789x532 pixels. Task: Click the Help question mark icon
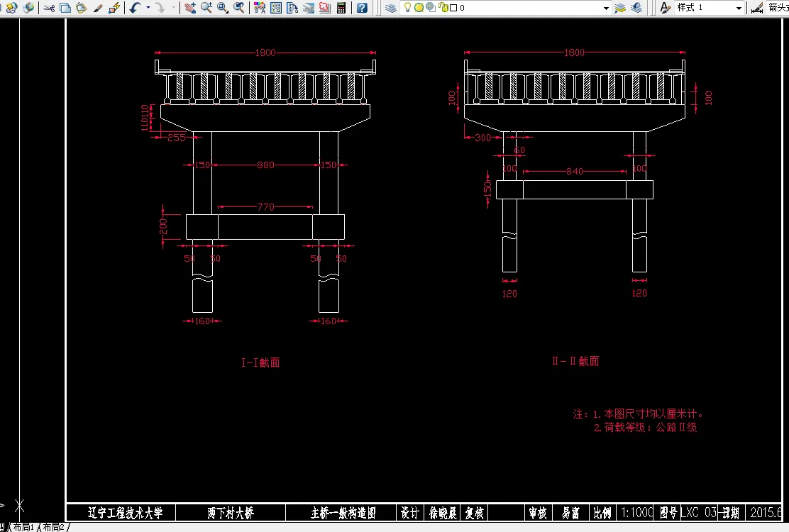point(362,8)
